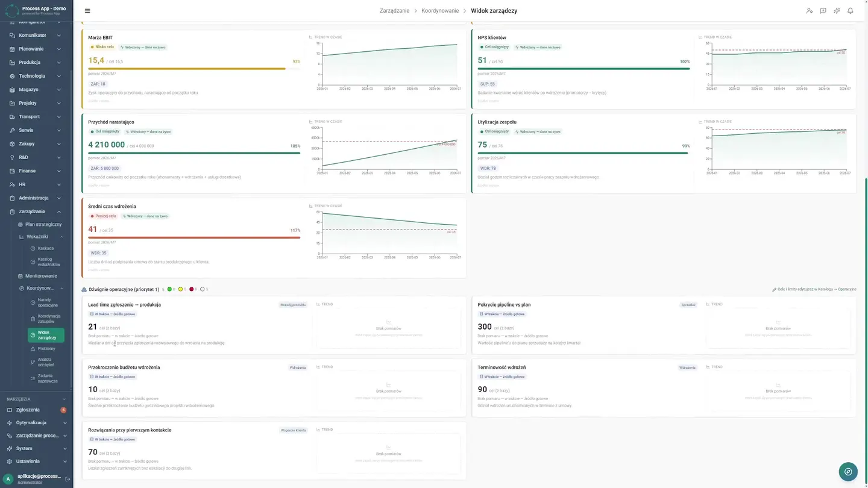Collapse the NARZĘDZIA section chevron
Screen dimensions: 868x488
click(64, 399)
